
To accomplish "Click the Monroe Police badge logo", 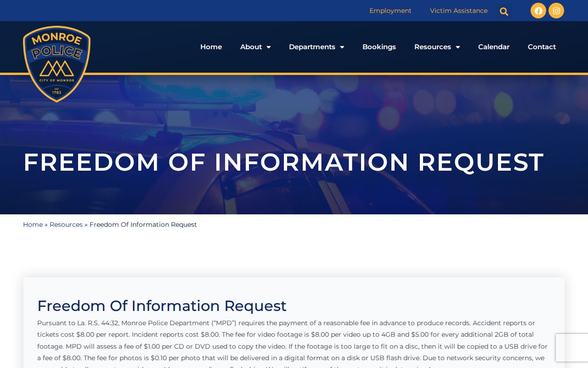I will (x=57, y=63).
